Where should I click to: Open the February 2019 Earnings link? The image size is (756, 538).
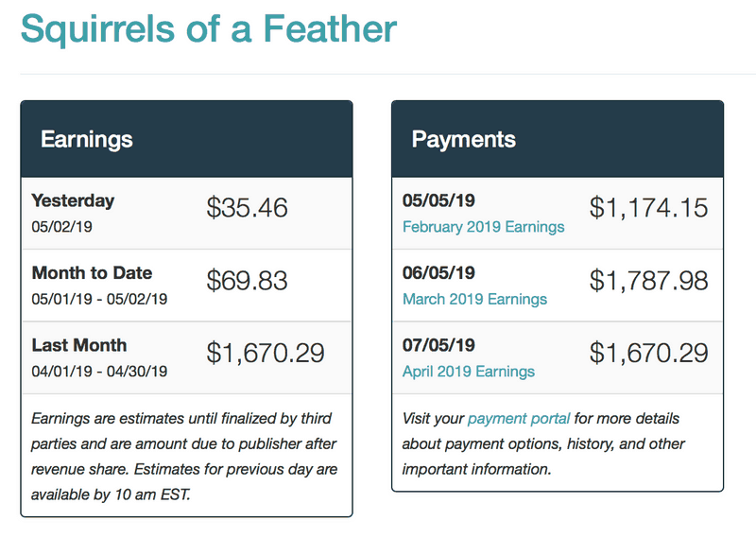point(483,227)
